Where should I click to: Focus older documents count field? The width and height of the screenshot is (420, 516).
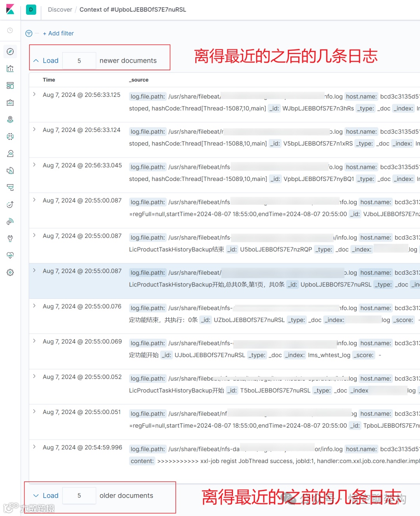[79, 496]
